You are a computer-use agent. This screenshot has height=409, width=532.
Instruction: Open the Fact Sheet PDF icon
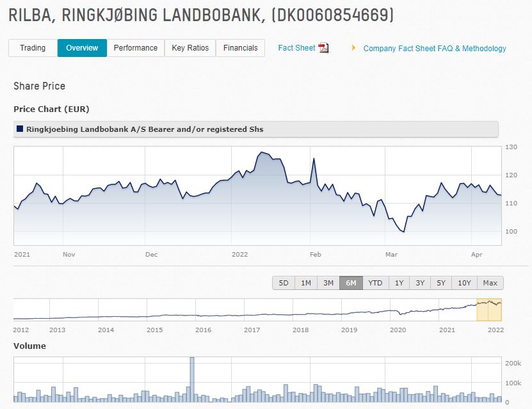[323, 48]
